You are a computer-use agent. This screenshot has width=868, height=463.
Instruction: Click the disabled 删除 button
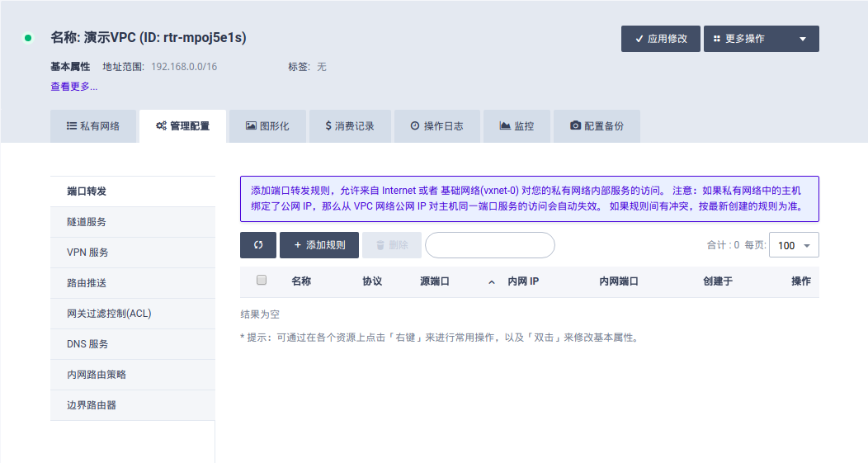click(392, 245)
